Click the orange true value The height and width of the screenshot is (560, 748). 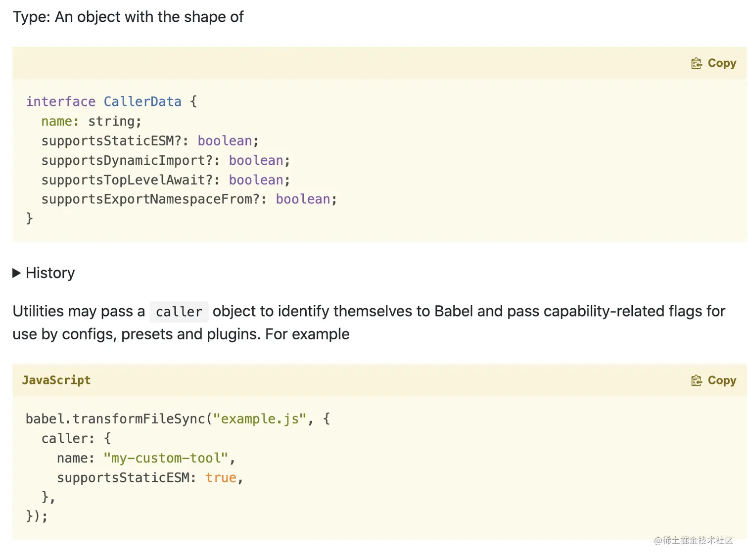pyautogui.click(x=221, y=478)
